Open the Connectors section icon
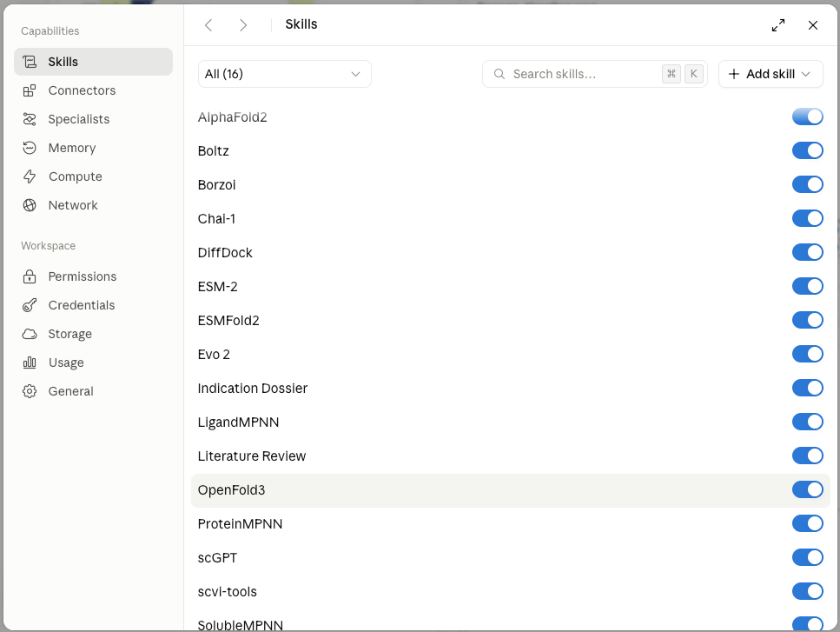This screenshot has height=632, width=840. 30,90
